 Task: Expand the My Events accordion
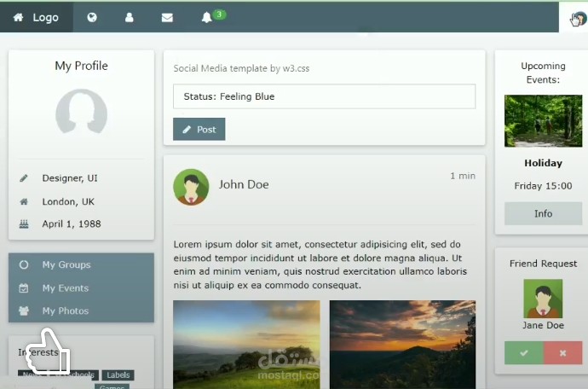[81, 288]
